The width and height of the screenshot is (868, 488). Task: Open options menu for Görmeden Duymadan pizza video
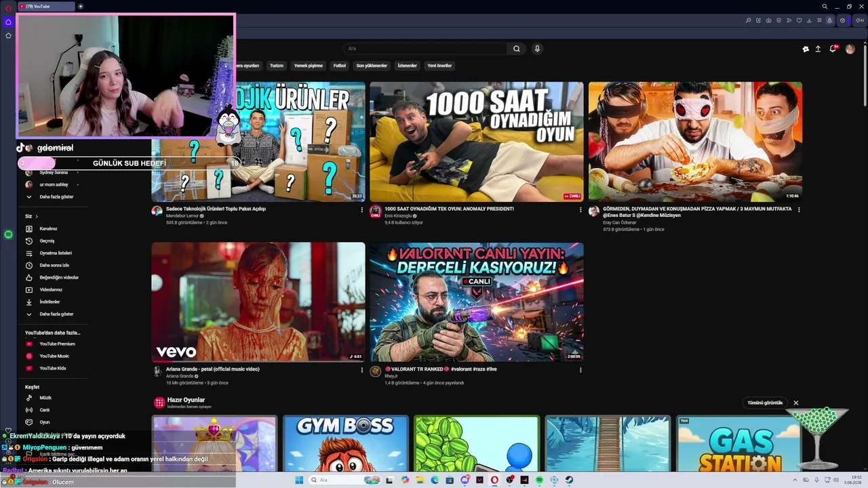[799, 210]
